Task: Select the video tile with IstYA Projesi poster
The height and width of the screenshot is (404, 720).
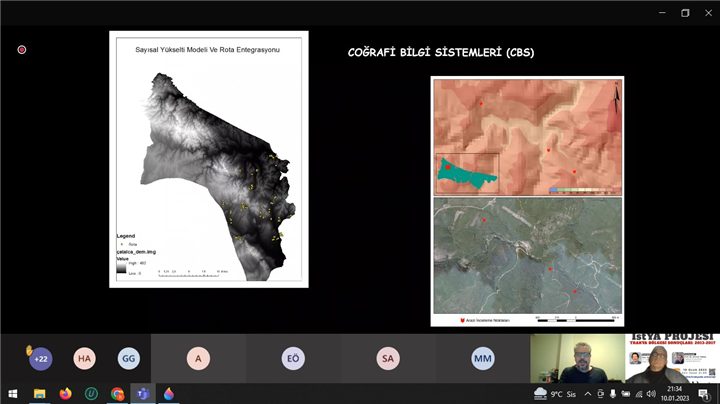Action: [x=672, y=359]
